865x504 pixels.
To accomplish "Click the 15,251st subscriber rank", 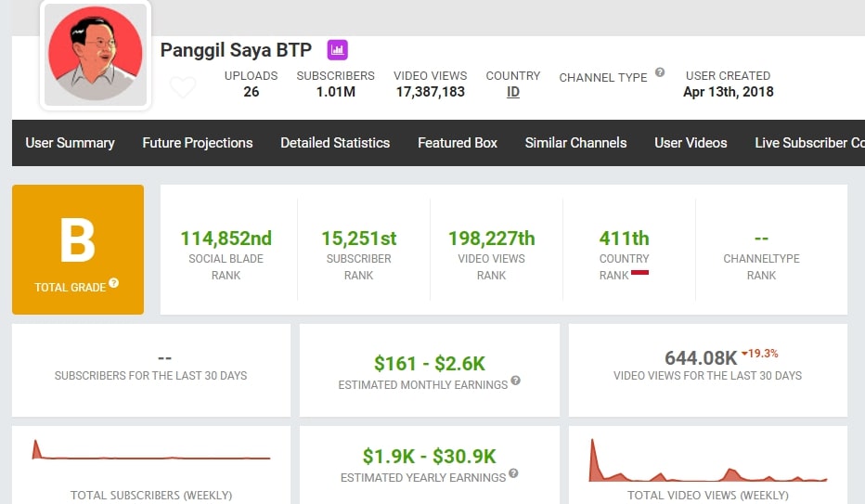I will [x=358, y=239].
